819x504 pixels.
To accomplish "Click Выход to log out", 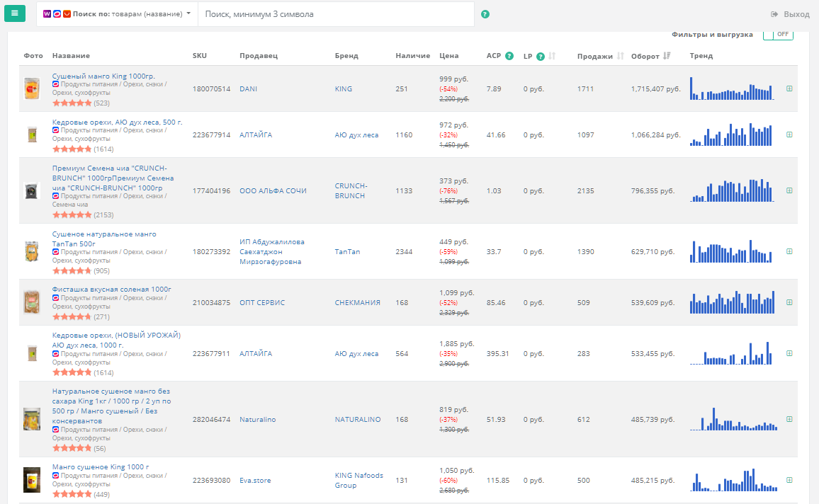I will click(x=790, y=14).
